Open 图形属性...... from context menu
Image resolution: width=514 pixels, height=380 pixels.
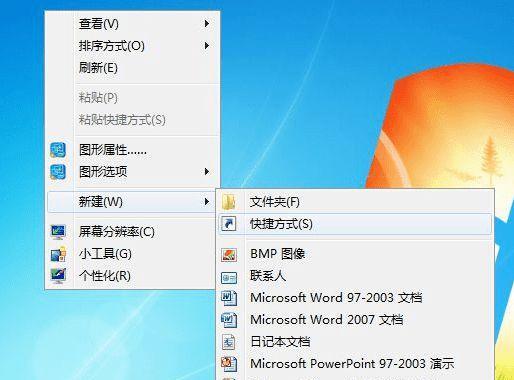133,150
